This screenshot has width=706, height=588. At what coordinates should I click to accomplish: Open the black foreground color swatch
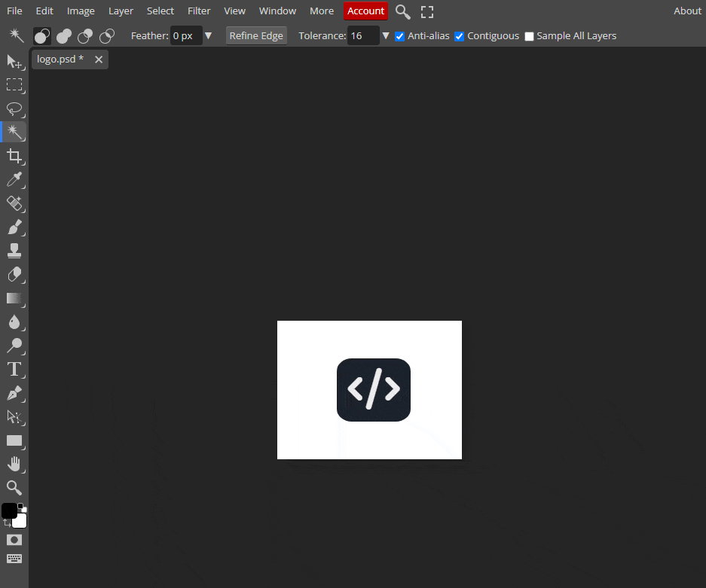[x=9, y=511]
